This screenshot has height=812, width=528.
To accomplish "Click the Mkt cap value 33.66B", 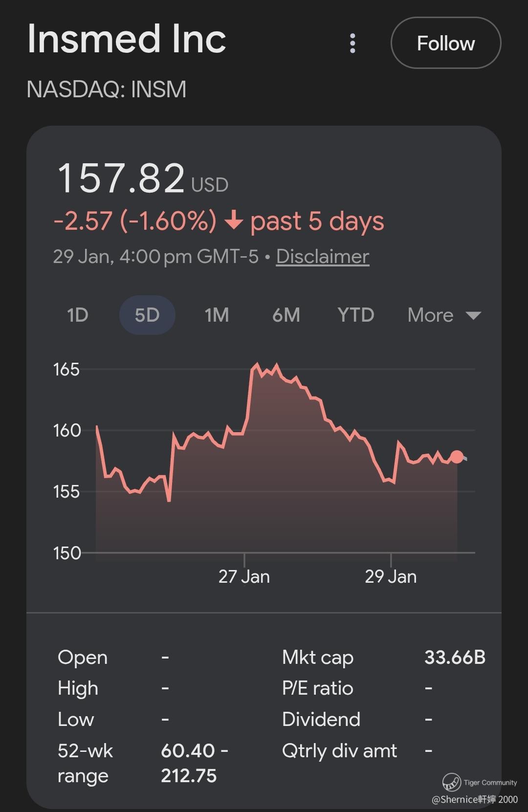I will (455, 658).
